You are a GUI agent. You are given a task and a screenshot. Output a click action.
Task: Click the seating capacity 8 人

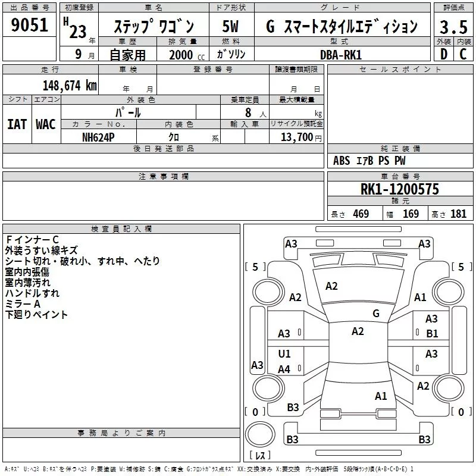tap(255, 113)
